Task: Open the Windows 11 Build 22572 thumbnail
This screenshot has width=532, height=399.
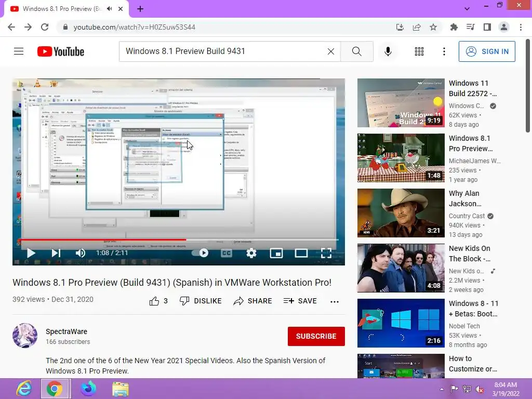Action: (x=401, y=103)
